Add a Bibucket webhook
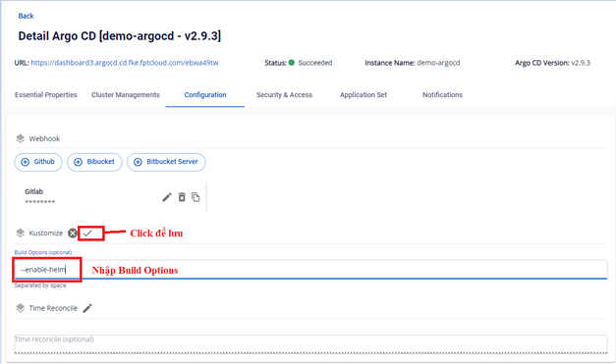616x364 pixels. [94, 162]
